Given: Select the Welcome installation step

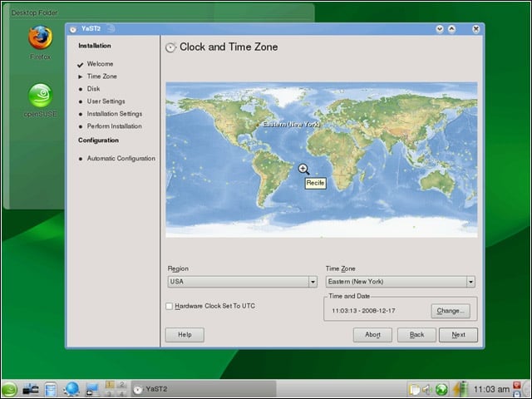Looking at the screenshot, I should (x=100, y=64).
